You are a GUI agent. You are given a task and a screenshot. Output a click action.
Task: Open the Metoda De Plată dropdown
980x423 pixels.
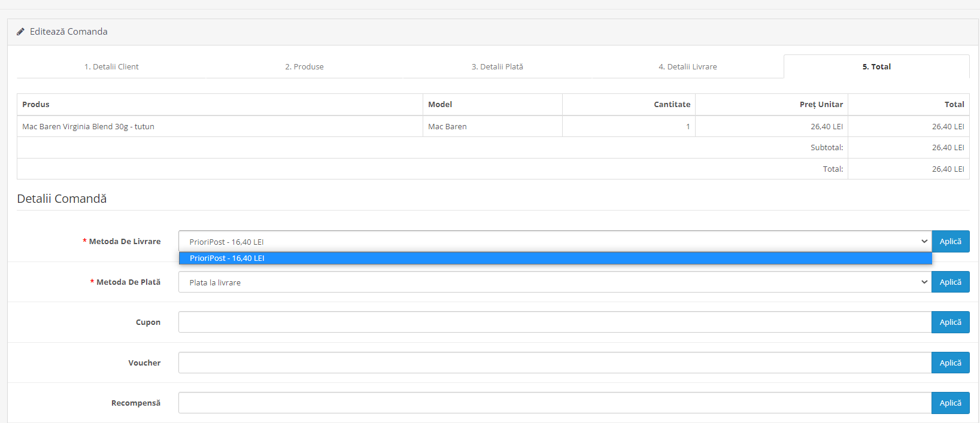555,282
